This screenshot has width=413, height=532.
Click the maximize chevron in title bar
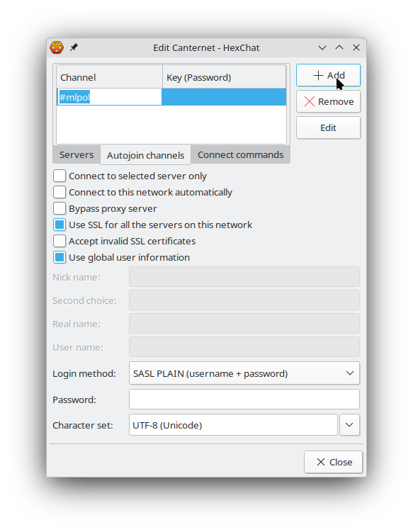[x=339, y=47]
